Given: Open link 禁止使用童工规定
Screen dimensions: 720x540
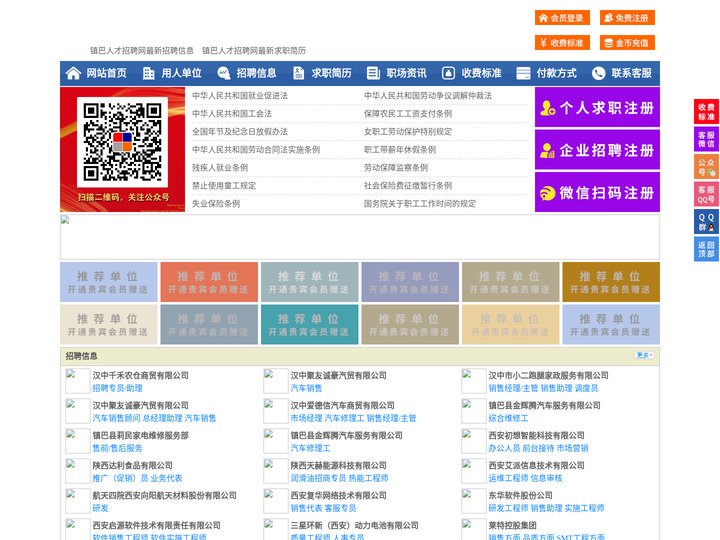Looking at the screenshot, I should pos(224,186).
